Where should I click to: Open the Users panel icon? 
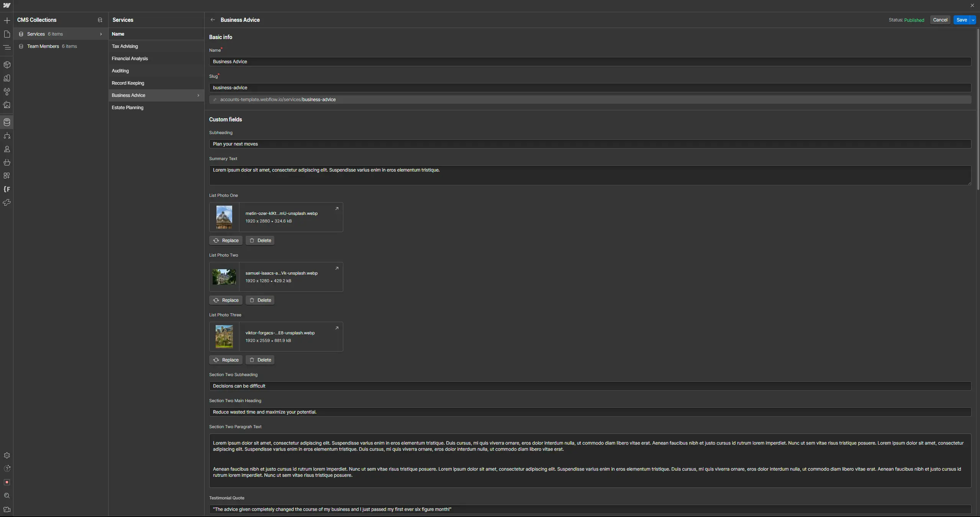(x=7, y=149)
